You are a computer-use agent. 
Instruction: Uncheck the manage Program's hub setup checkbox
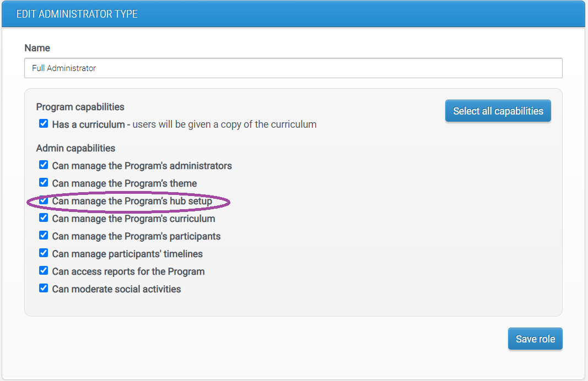tap(44, 200)
